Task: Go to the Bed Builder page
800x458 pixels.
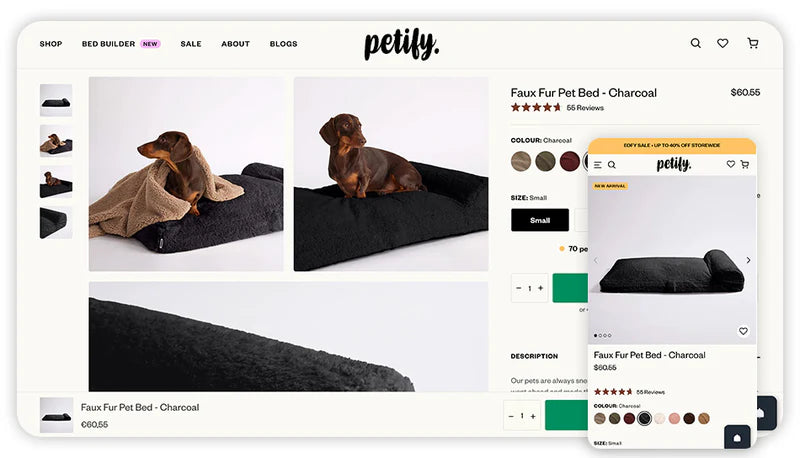Action: point(108,44)
